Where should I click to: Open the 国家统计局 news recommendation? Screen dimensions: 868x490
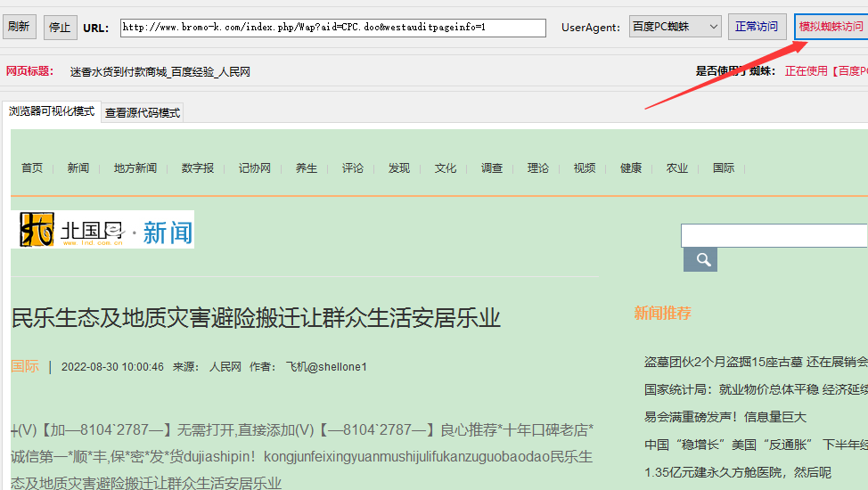tap(754, 389)
